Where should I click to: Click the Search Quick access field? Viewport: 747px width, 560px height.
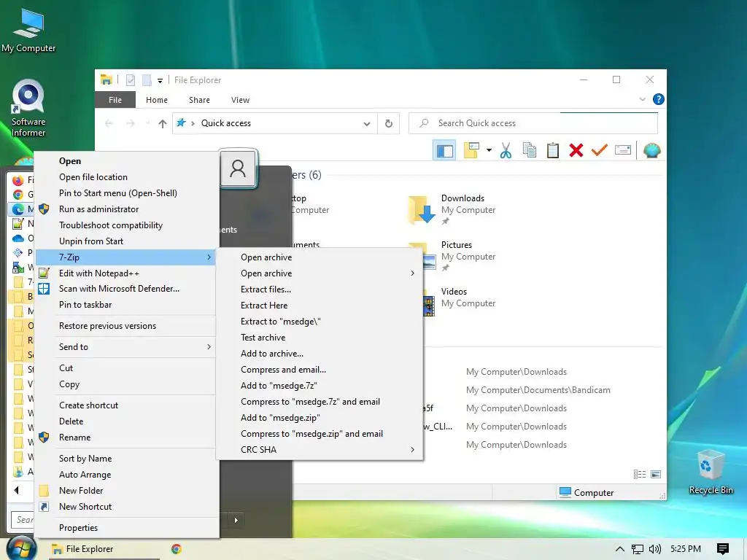pyautogui.click(x=533, y=123)
